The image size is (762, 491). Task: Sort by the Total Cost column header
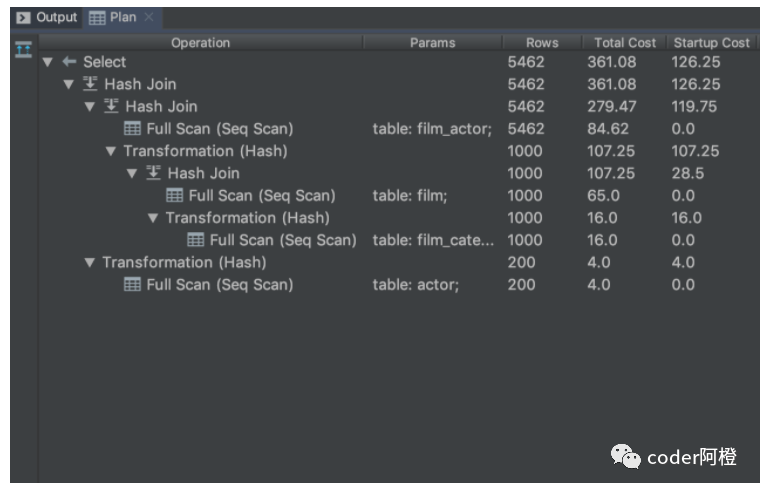tap(624, 43)
